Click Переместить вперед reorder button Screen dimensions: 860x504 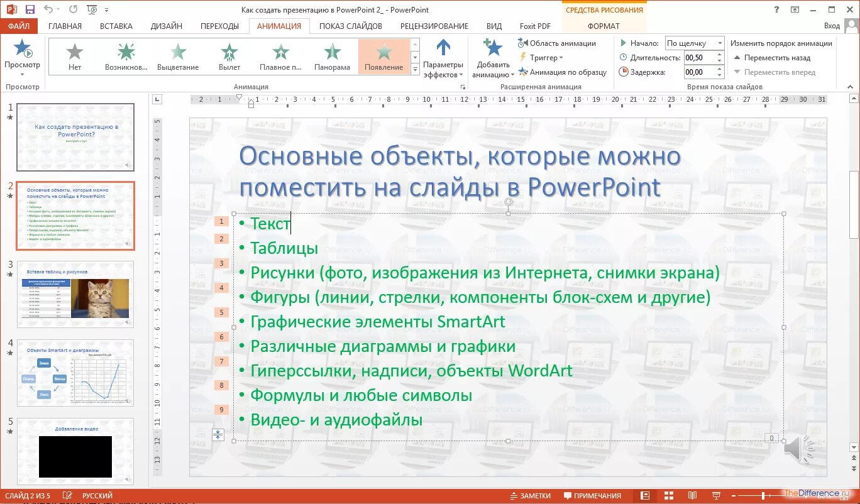775,72
